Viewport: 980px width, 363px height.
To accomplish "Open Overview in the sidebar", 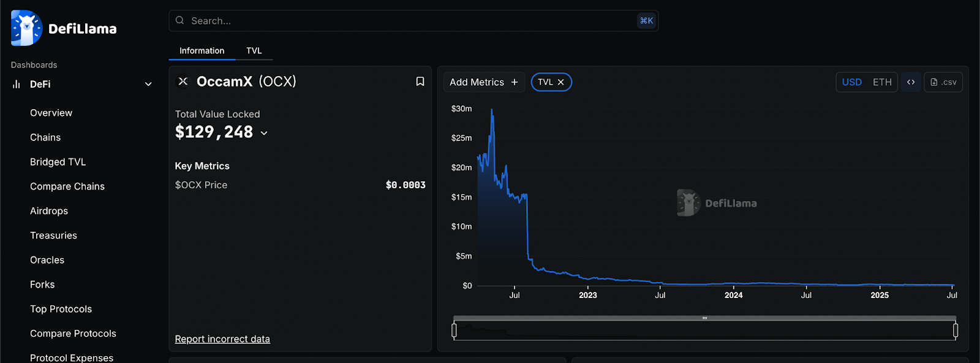I will [x=51, y=113].
